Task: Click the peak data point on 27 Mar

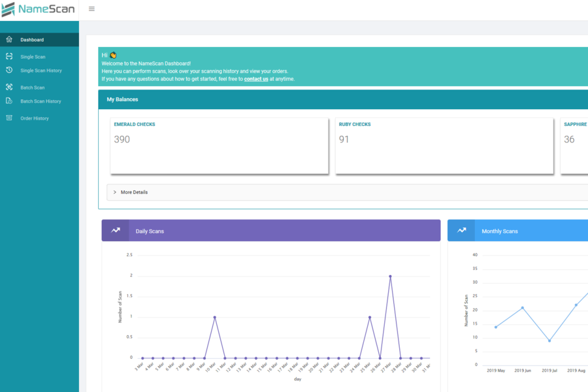Action: (390, 276)
